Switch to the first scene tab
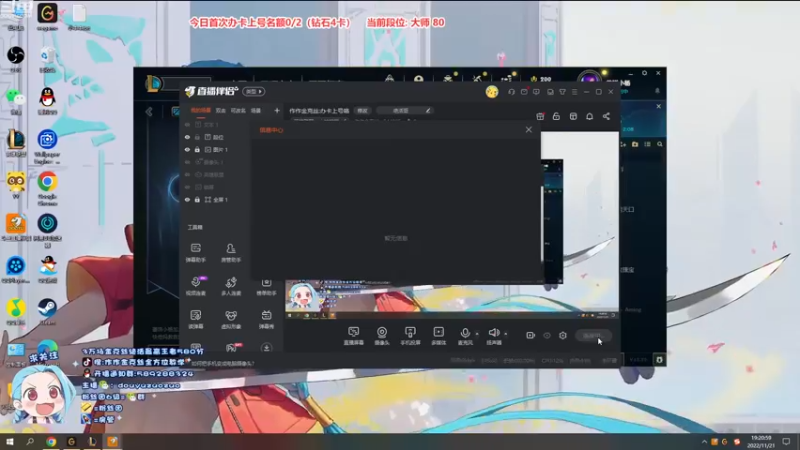 pos(201,110)
